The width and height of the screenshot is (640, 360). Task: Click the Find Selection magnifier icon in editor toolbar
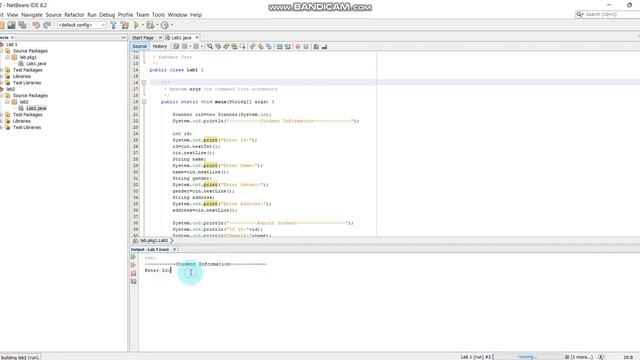point(210,47)
